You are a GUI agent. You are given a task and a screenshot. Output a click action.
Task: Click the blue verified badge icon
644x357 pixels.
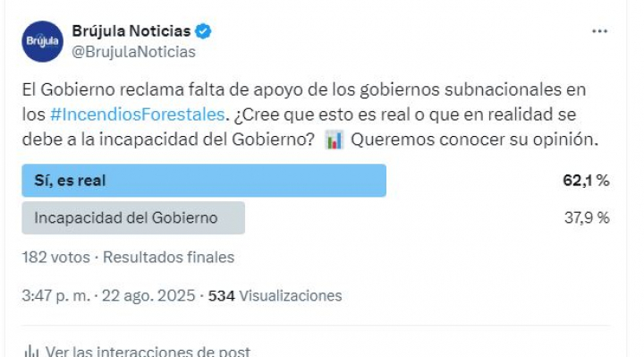pyautogui.click(x=203, y=31)
